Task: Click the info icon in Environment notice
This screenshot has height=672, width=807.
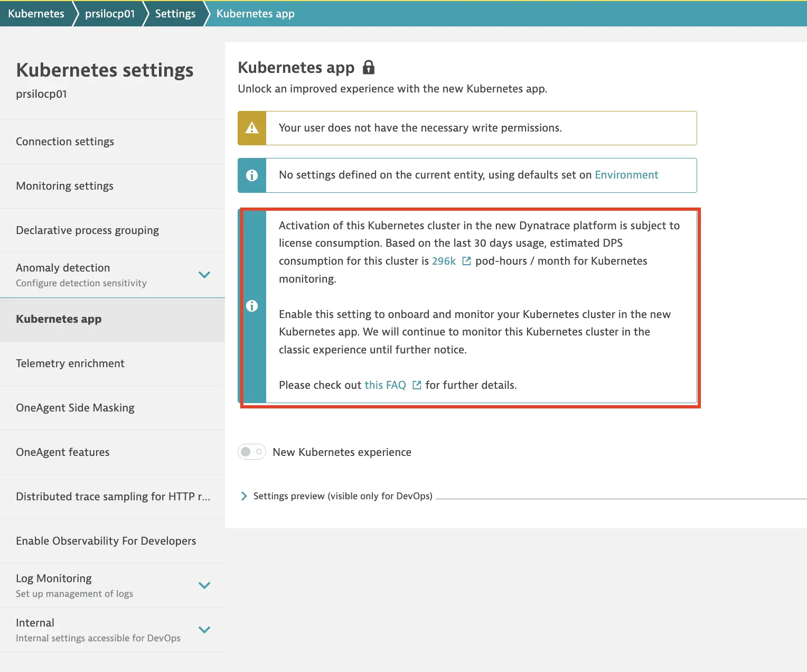Action: tap(252, 175)
